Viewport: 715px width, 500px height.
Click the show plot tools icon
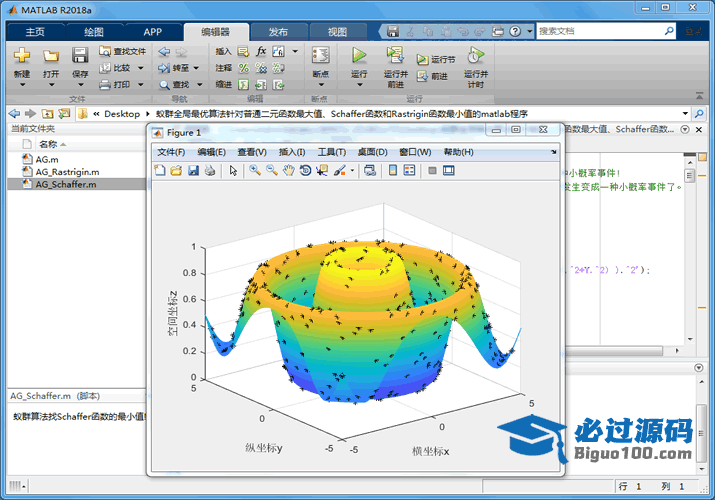(449, 170)
